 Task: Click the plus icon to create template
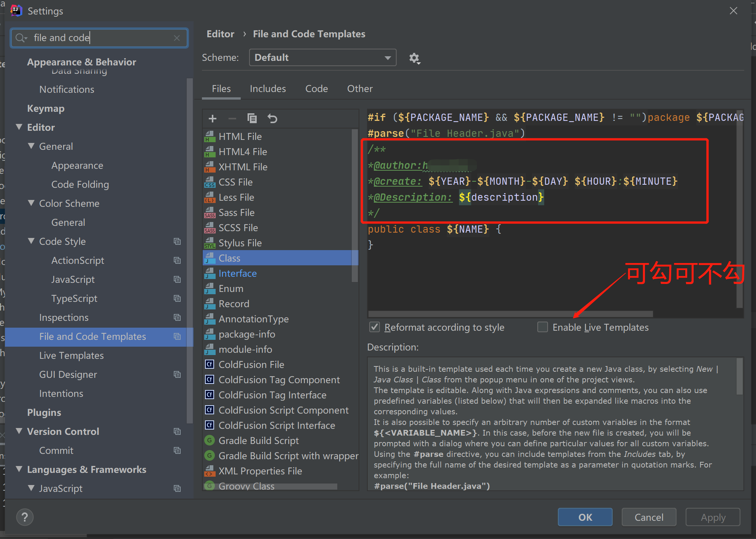point(213,119)
